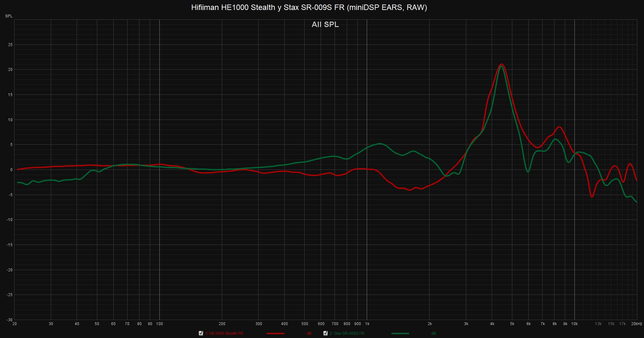644x338 pixels.
Task: Select the '2: Stax SR-009S FR' legend label
Action: coord(347,333)
